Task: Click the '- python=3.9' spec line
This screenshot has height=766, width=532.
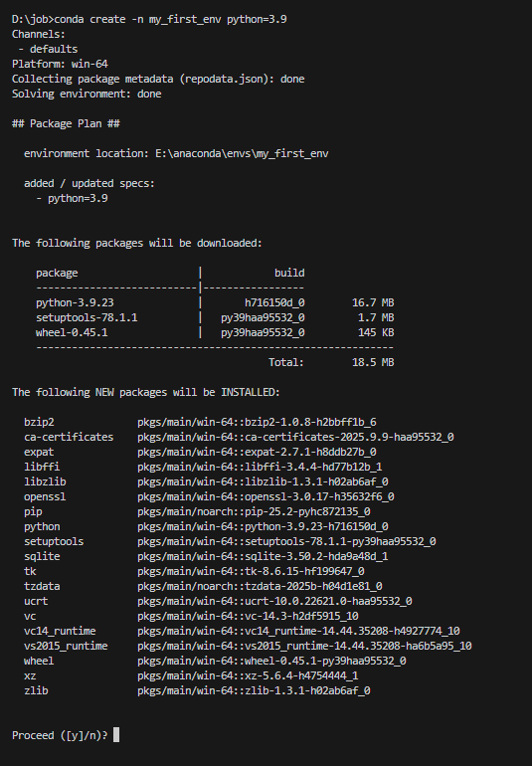Action: (x=72, y=198)
